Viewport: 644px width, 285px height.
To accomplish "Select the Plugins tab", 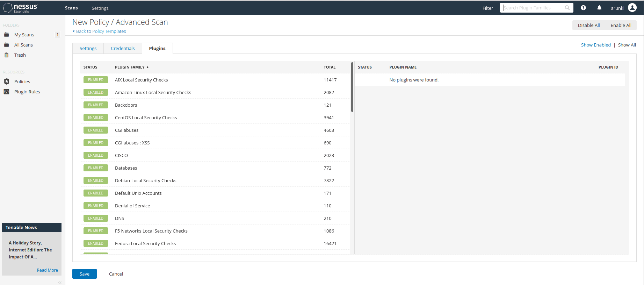I will click(157, 48).
